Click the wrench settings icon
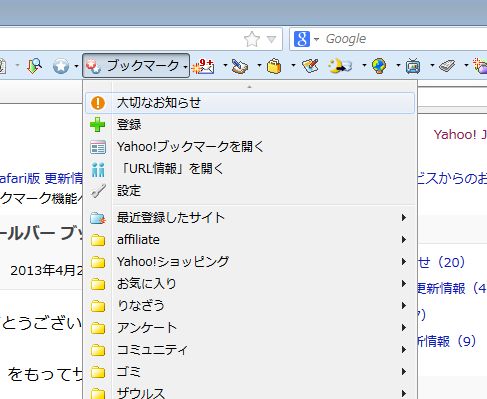Viewport: 487px width, 399px height. click(x=98, y=191)
